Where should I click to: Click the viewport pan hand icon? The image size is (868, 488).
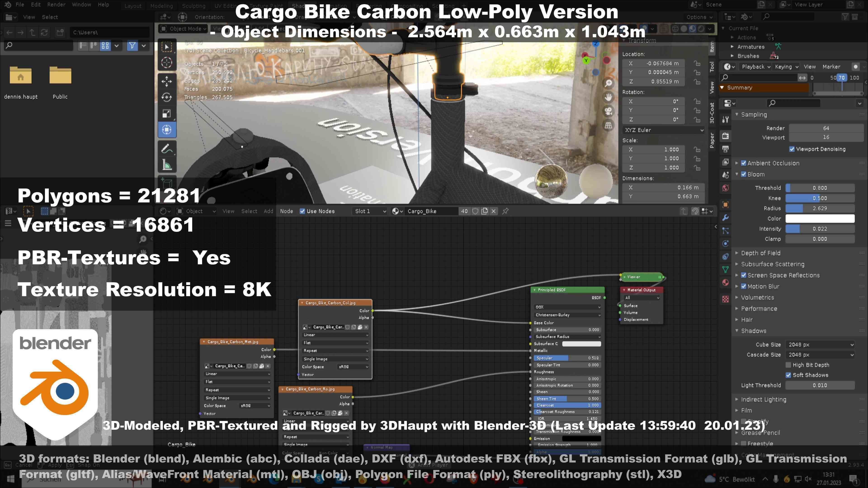click(608, 97)
